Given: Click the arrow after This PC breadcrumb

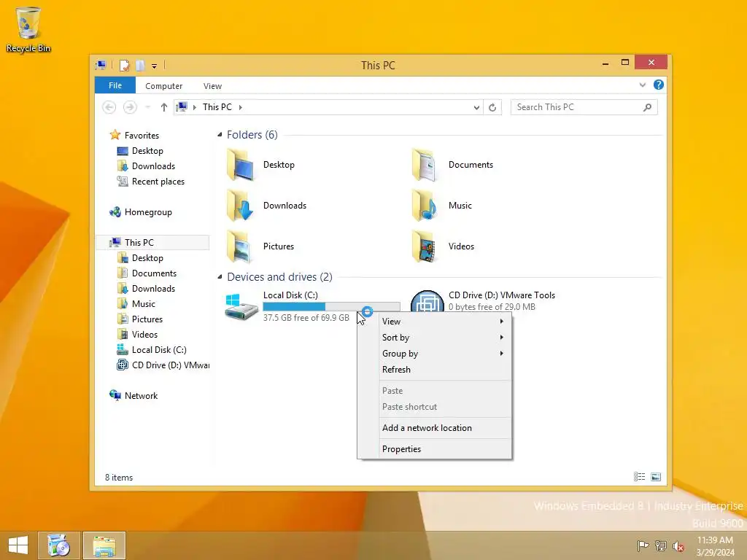Looking at the screenshot, I should [241, 108].
